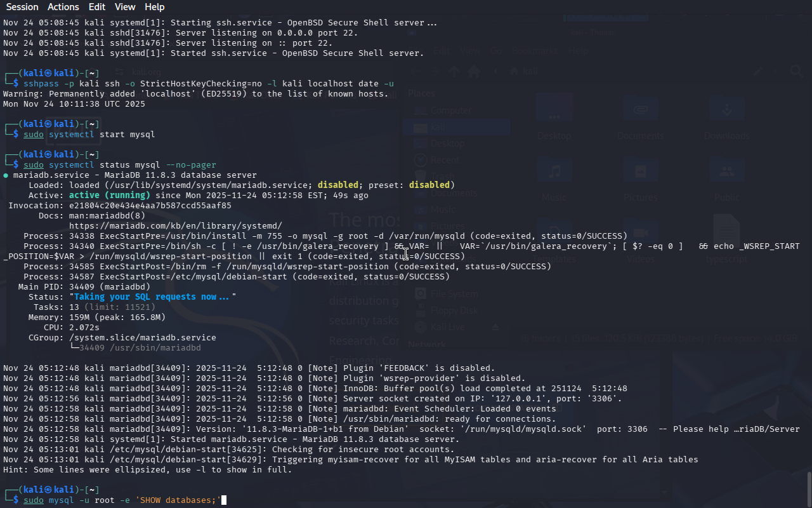Open the Session menu
812x508 pixels.
[x=22, y=7]
